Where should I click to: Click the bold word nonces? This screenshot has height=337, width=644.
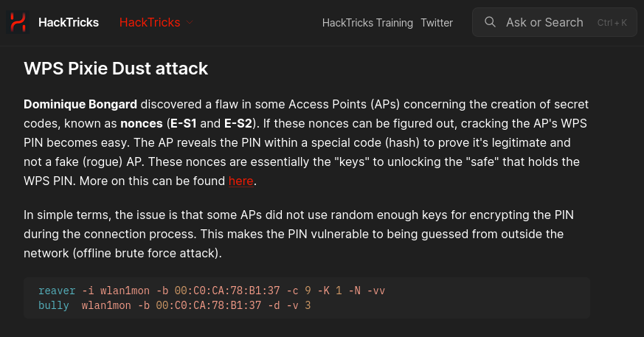[x=142, y=124]
